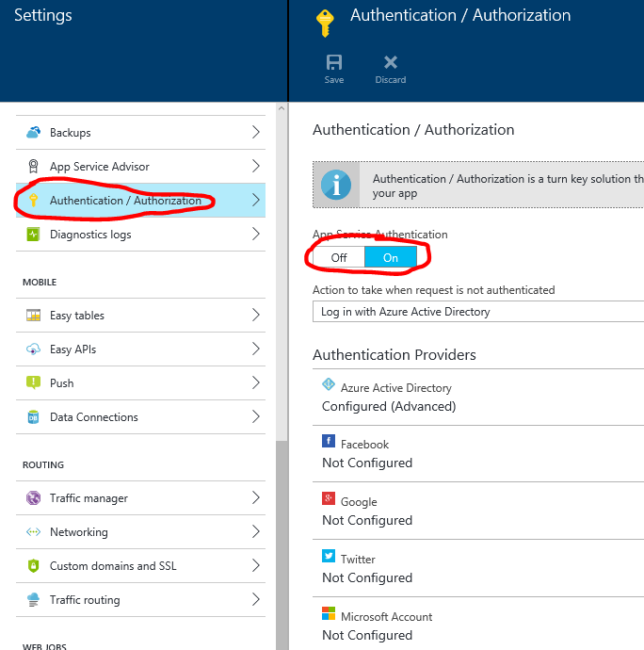Switch App Service Authentication to On
Viewport: 644px width, 650px height.
pyautogui.click(x=390, y=257)
